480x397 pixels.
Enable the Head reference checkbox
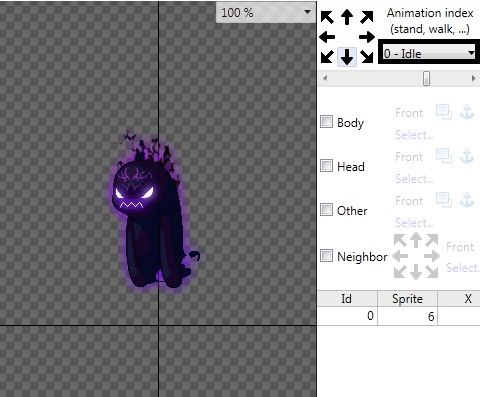[326, 166]
